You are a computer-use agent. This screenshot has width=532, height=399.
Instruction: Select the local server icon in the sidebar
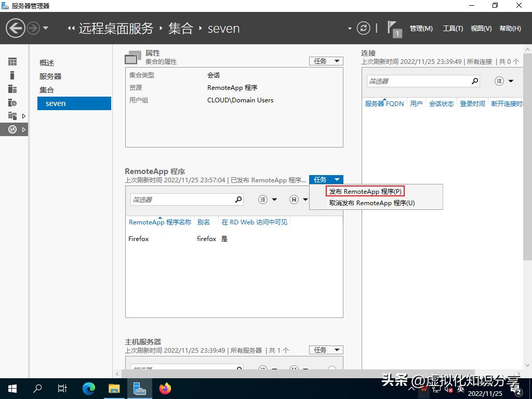[12, 74]
